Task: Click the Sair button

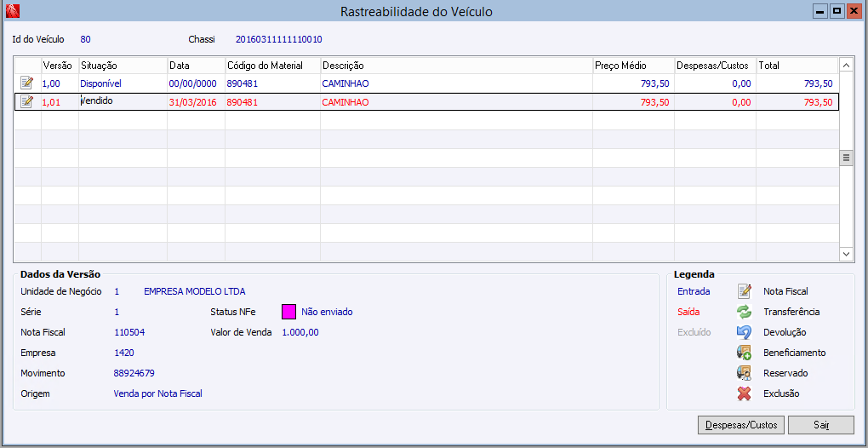Action: [821, 425]
